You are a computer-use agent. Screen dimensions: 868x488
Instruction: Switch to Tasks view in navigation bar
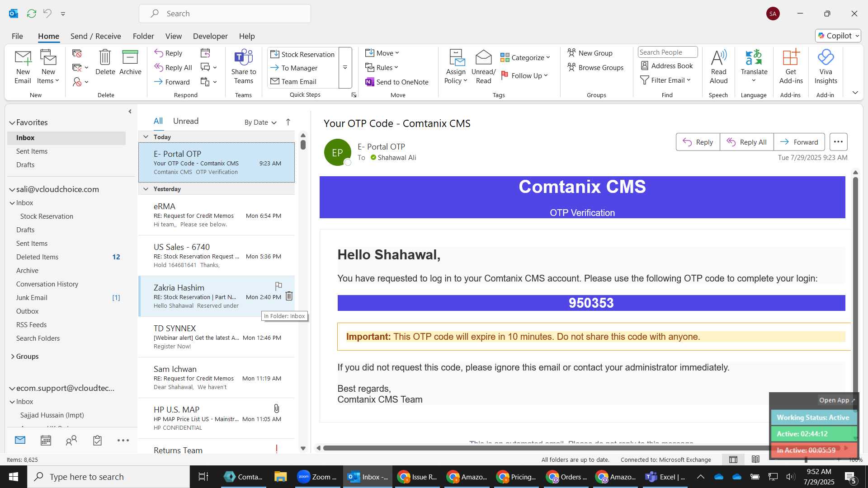point(97,441)
